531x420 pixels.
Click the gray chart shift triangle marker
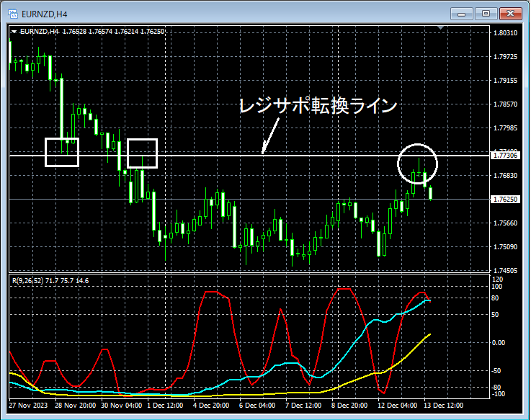(x=440, y=27)
